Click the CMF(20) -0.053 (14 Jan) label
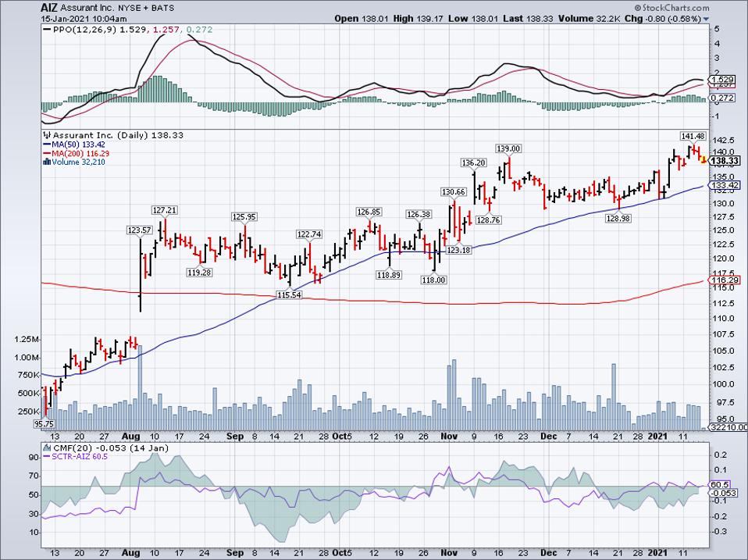Screen dimensions: 748x560 point(111,448)
